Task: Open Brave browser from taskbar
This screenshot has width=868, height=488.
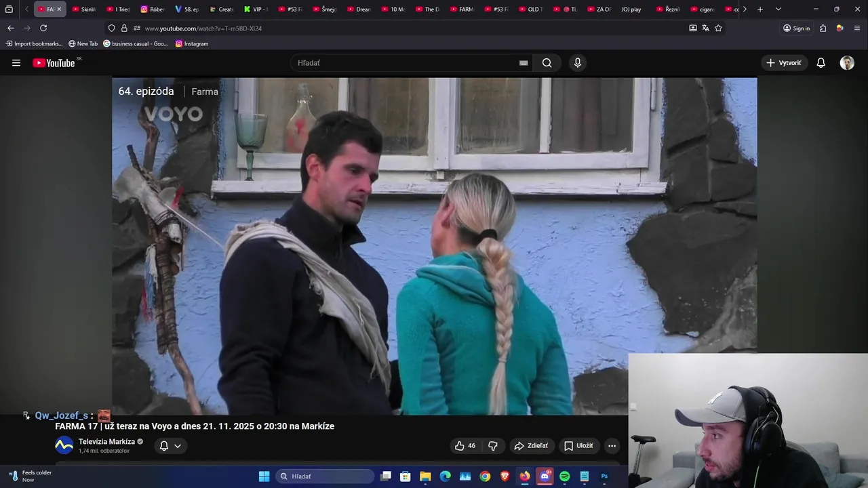Action: [505, 476]
